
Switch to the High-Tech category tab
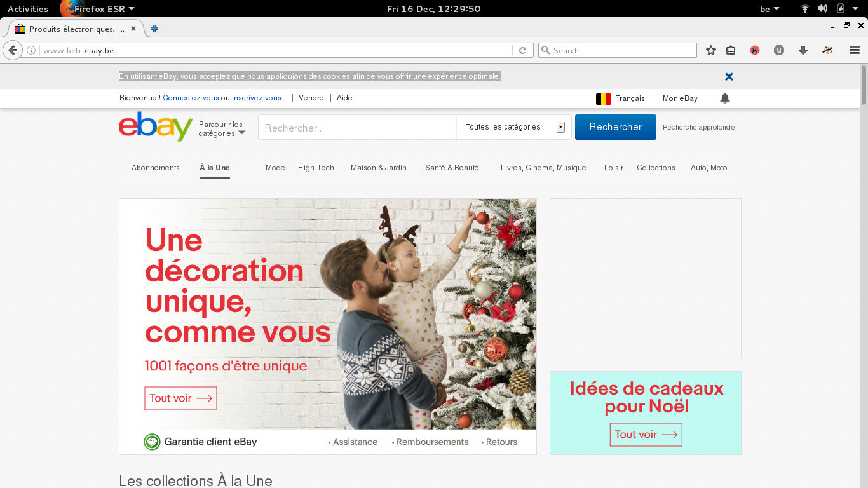(x=316, y=167)
